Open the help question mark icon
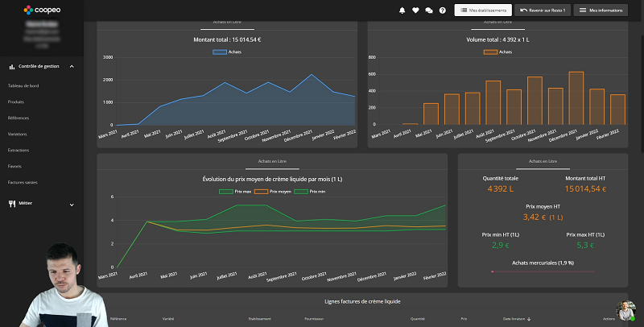The image size is (644, 327). click(x=442, y=10)
